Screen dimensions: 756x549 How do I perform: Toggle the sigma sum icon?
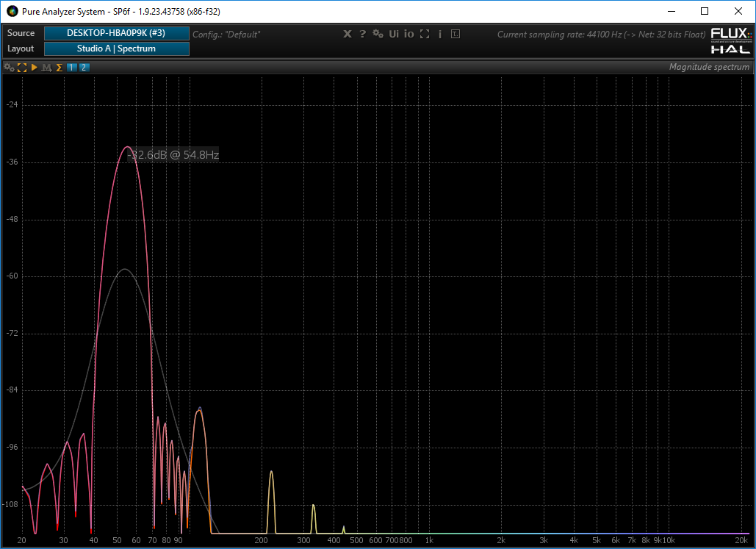(x=60, y=68)
